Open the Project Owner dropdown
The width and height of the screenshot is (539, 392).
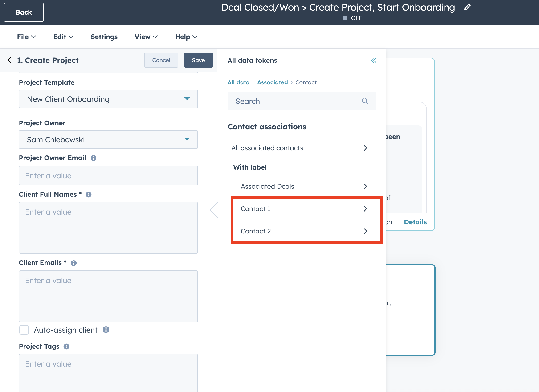(108, 139)
